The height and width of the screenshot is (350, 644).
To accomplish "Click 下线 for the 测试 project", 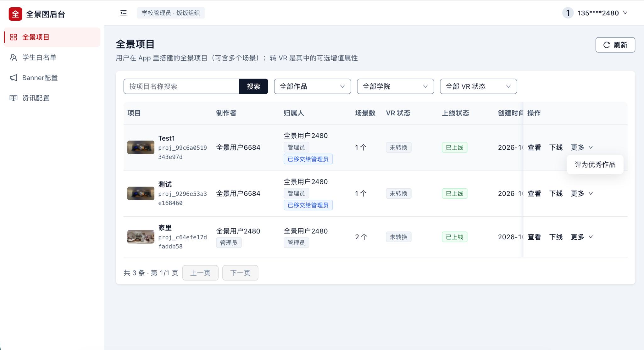I will coord(556,193).
